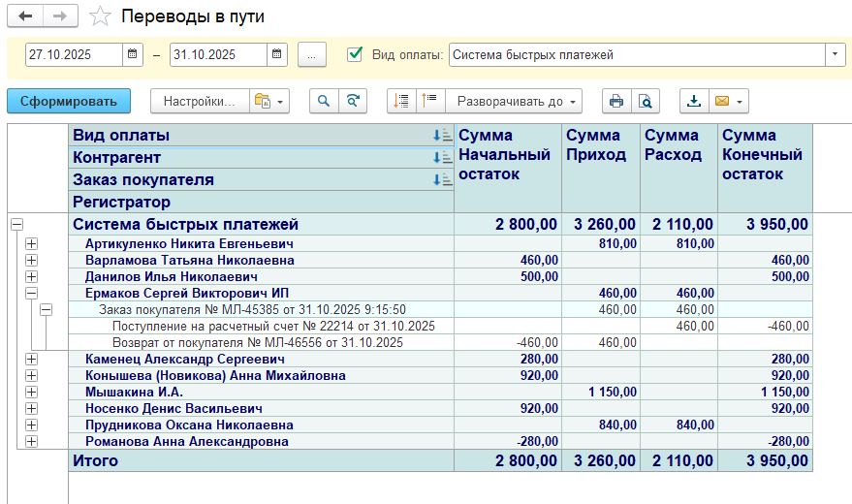Image resolution: width=852 pixels, height=504 pixels.
Task: Open print preview
Action: (x=645, y=101)
